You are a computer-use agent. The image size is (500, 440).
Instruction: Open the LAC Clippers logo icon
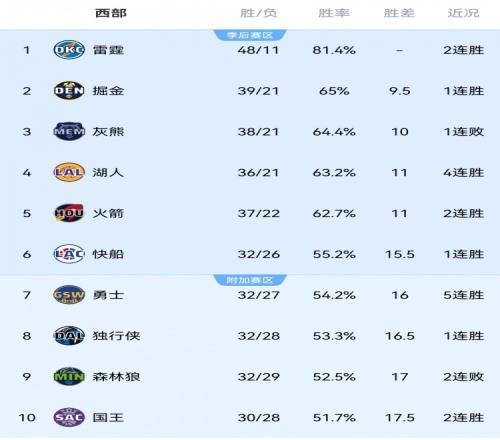point(69,254)
